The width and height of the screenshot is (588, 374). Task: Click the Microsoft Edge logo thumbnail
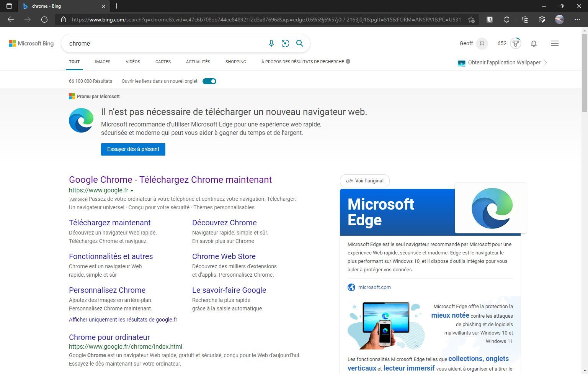491,208
